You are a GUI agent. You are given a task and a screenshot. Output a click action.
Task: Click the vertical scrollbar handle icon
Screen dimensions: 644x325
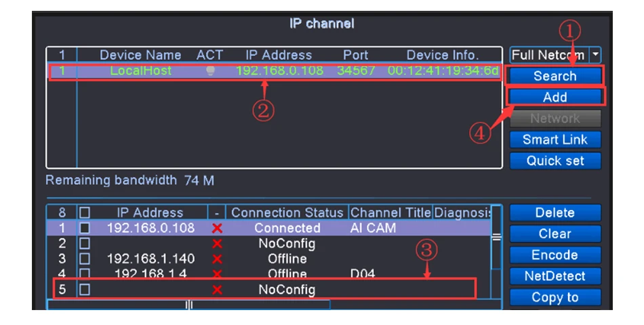point(496,237)
